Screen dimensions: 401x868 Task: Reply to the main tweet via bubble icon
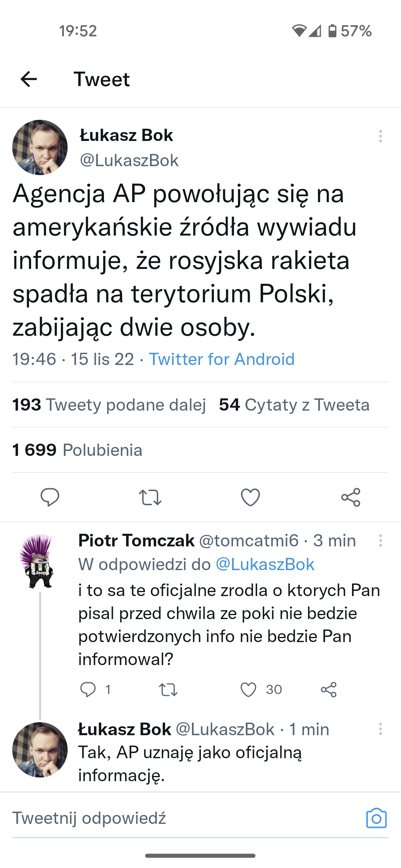tap(50, 497)
